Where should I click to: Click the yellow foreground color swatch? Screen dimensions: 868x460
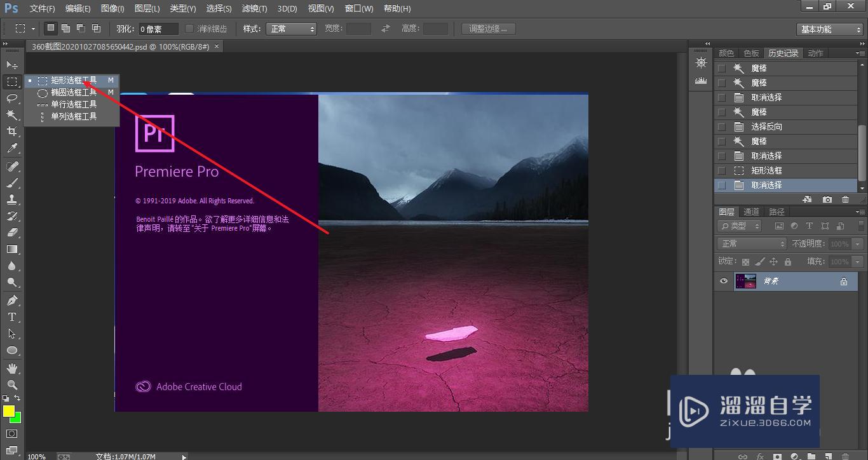[x=8, y=411]
